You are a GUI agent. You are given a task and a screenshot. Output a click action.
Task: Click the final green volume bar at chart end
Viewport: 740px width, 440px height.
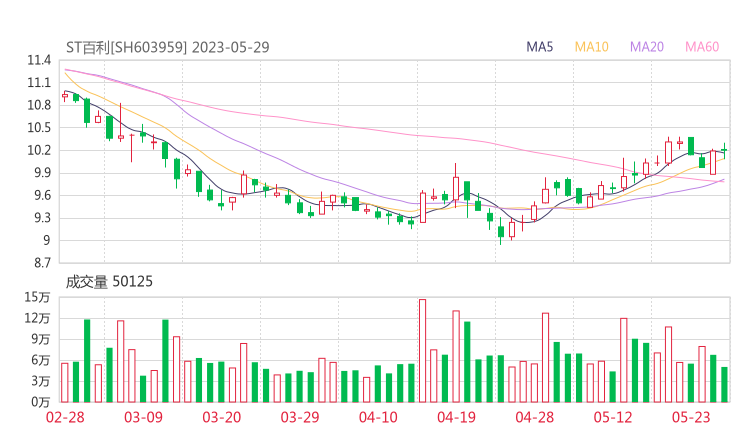pyautogui.click(x=724, y=385)
